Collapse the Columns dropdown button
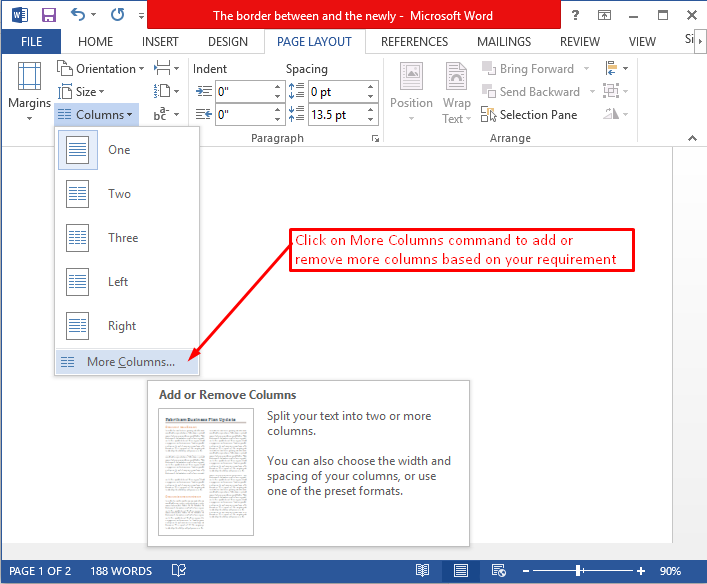The width and height of the screenshot is (707, 584). click(x=96, y=115)
